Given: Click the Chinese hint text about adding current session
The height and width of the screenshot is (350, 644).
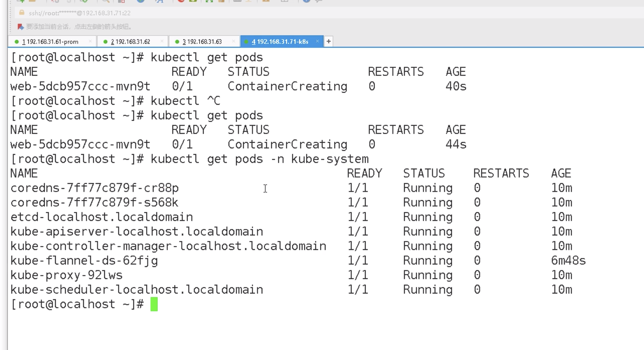Looking at the screenshot, I should point(79,27).
